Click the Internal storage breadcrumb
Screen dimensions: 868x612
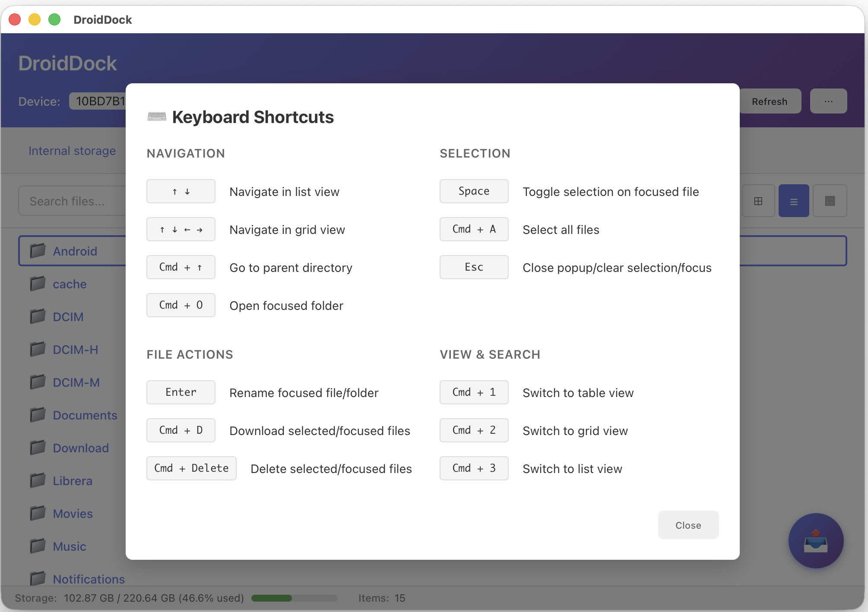click(72, 151)
